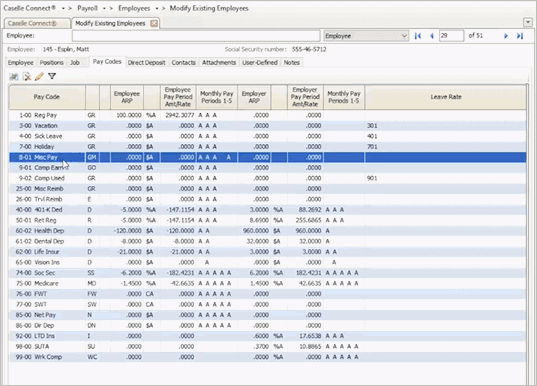Click the Modify Existing Employees breadcrumb
The height and width of the screenshot is (386, 537).
pos(209,8)
